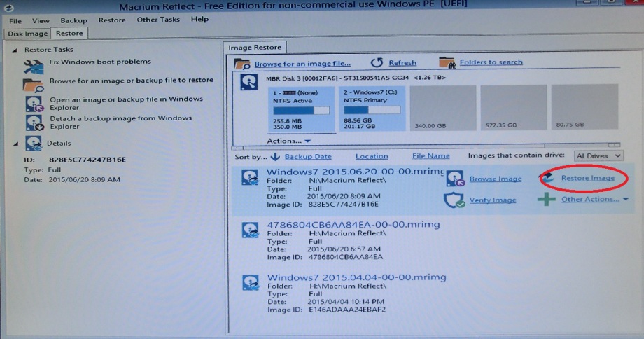Image resolution: width=644 pixels, height=339 pixels.
Task: Click the Detach backup image icon
Action: point(34,123)
